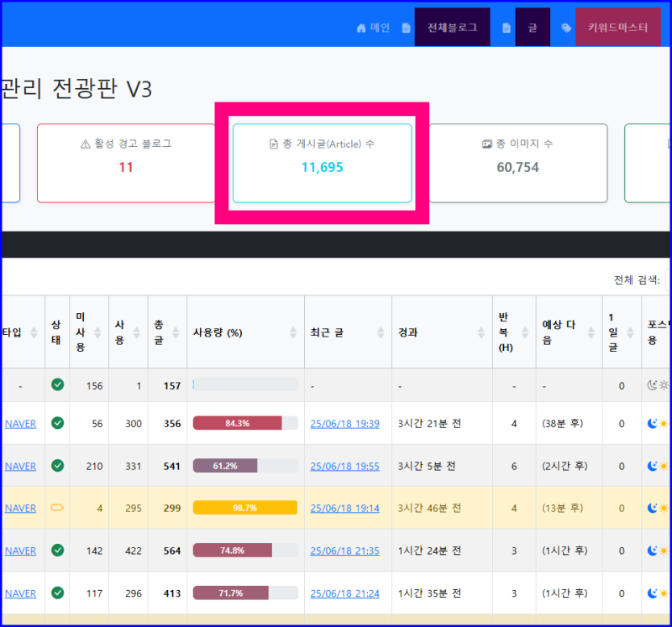
Task: Click moon-sun posting icon in 1시간 24분 전 row
Action: 658,551
